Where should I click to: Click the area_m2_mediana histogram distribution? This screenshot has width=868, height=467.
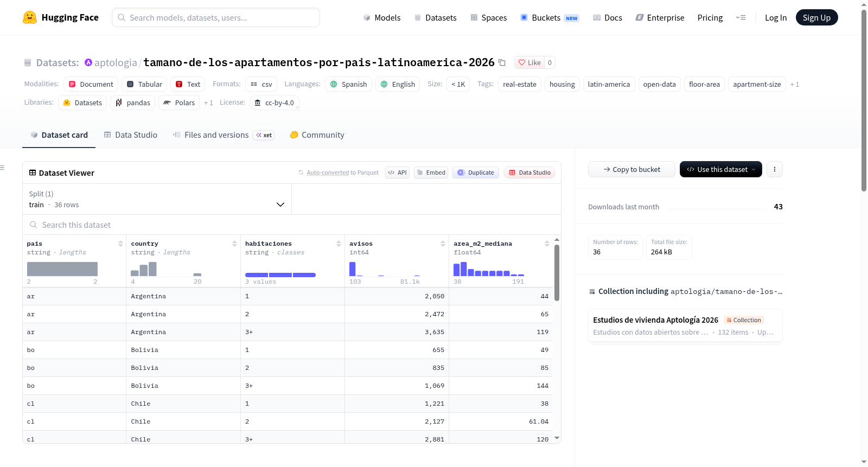click(x=489, y=269)
